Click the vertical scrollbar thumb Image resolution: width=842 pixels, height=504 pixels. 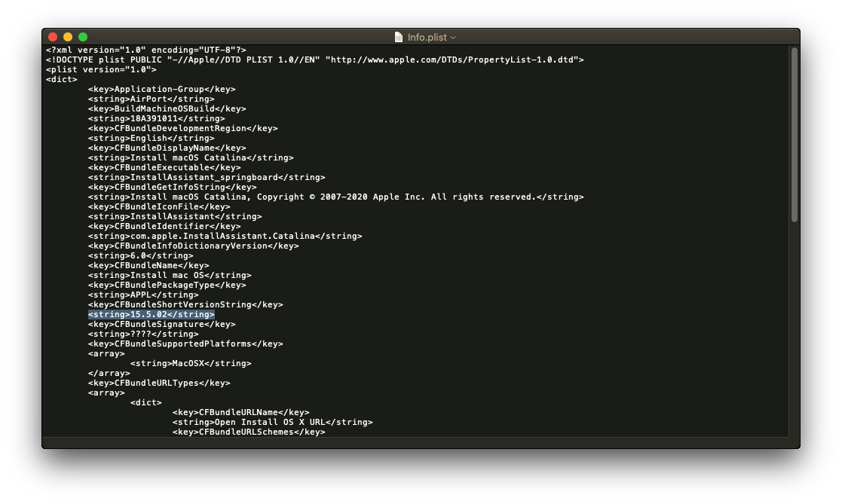[795, 135]
